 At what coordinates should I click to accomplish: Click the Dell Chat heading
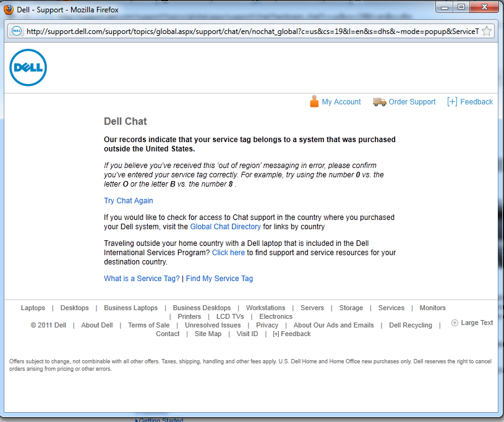coord(126,121)
